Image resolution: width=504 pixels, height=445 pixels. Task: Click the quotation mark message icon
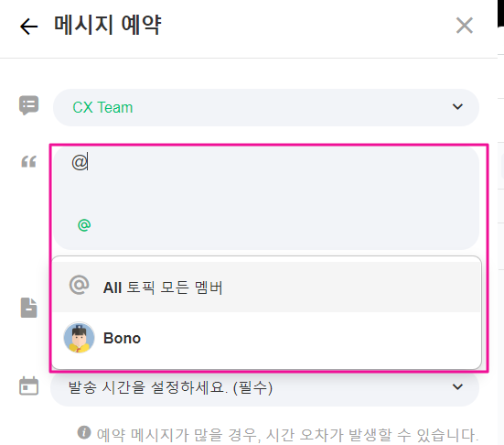tap(28, 161)
